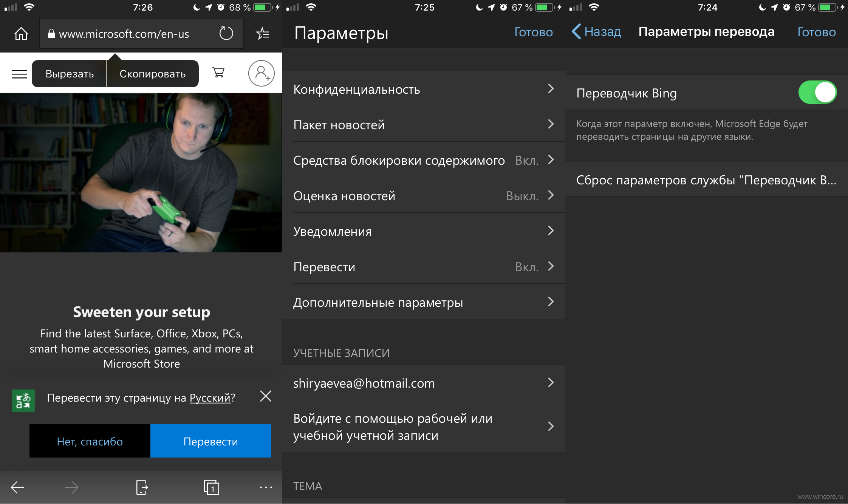Go back with the left arrow
This screenshot has width=848, height=504.
click(17, 487)
